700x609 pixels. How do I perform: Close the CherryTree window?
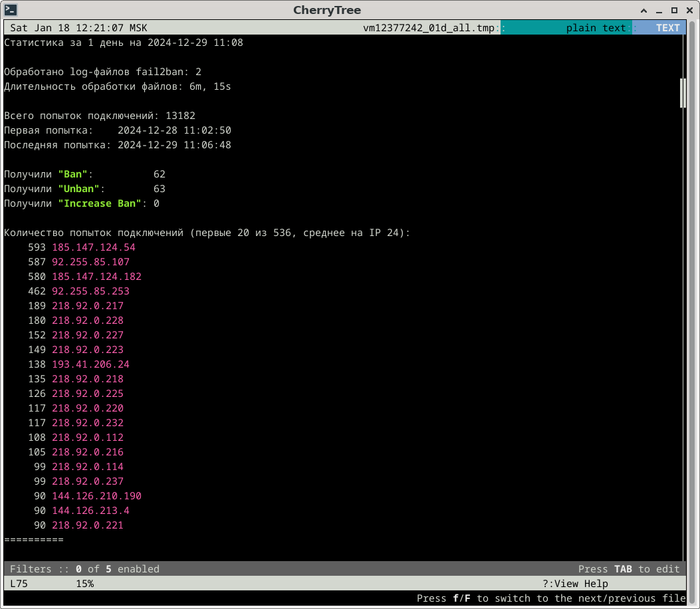689,10
